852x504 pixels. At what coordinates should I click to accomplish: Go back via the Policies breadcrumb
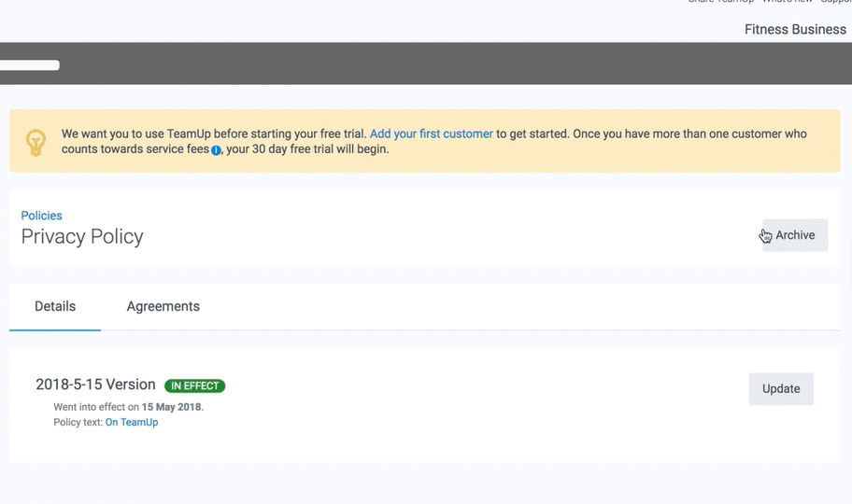coord(41,216)
